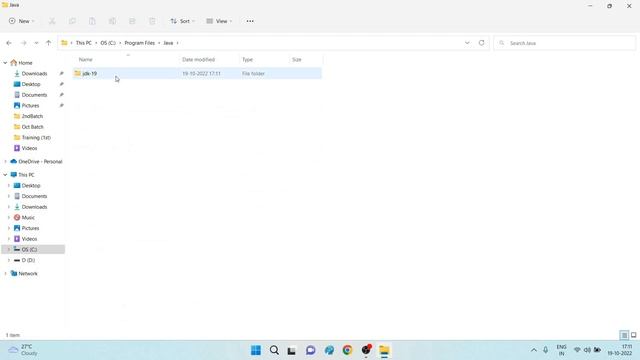Expand the D (D:) drive node
This screenshot has height=360, width=640.
9,260
